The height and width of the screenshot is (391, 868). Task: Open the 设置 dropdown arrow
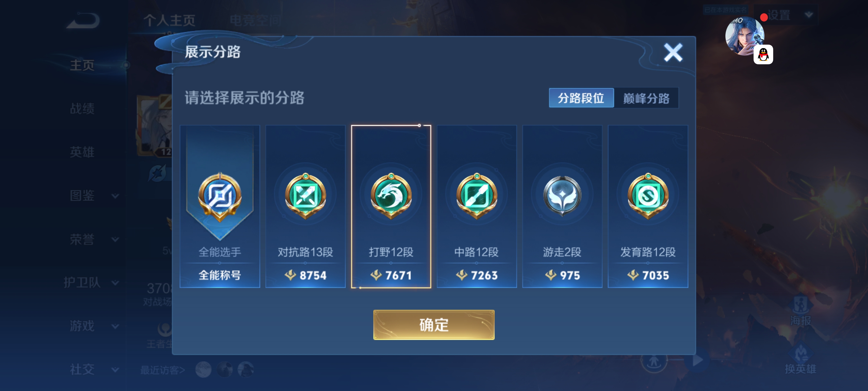809,15
